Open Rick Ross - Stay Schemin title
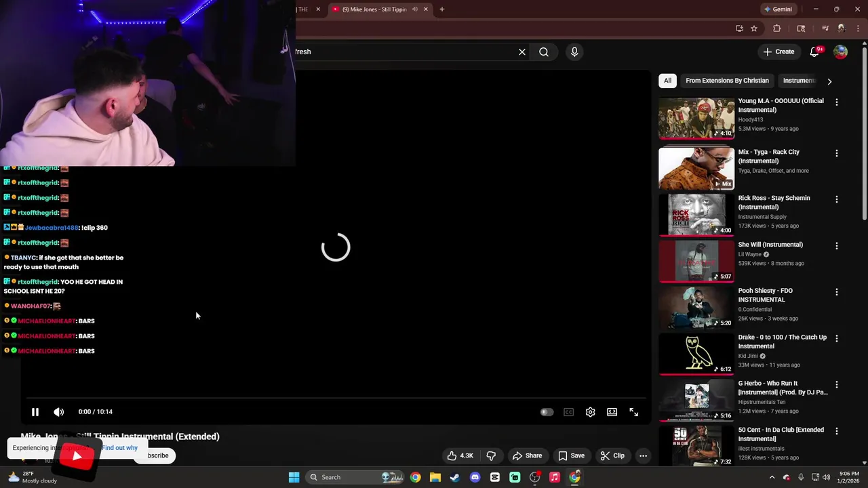Image resolution: width=868 pixels, height=488 pixels. 774,202
